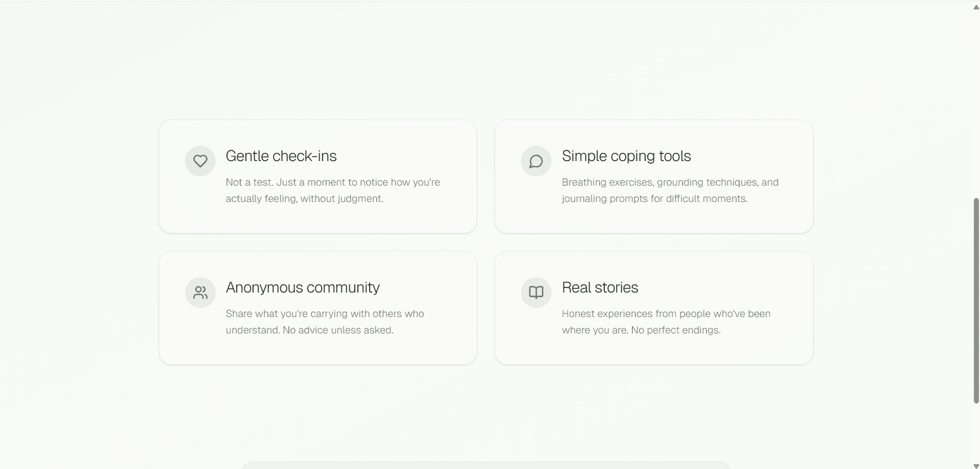Click the speech bubble icon beside Simple coping tools
This screenshot has height=469, width=980.
click(x=536, y=161)
